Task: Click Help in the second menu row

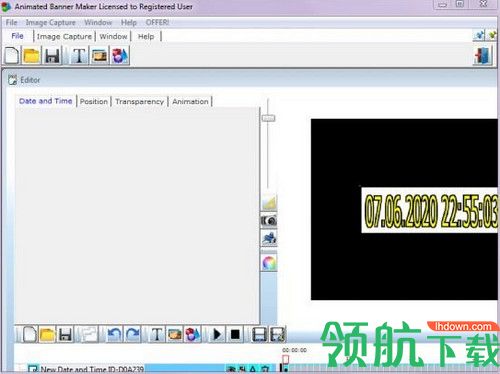Action: pos(146,36)
